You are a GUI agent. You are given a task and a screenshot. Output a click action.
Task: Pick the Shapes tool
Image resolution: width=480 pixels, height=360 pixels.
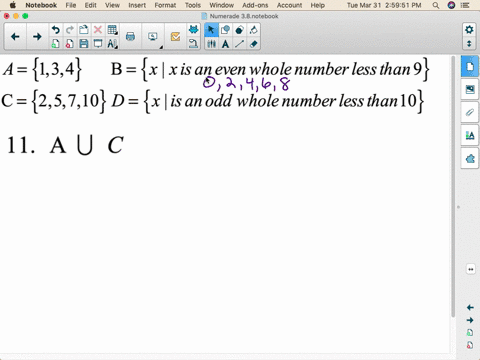(x=225, y=30)
